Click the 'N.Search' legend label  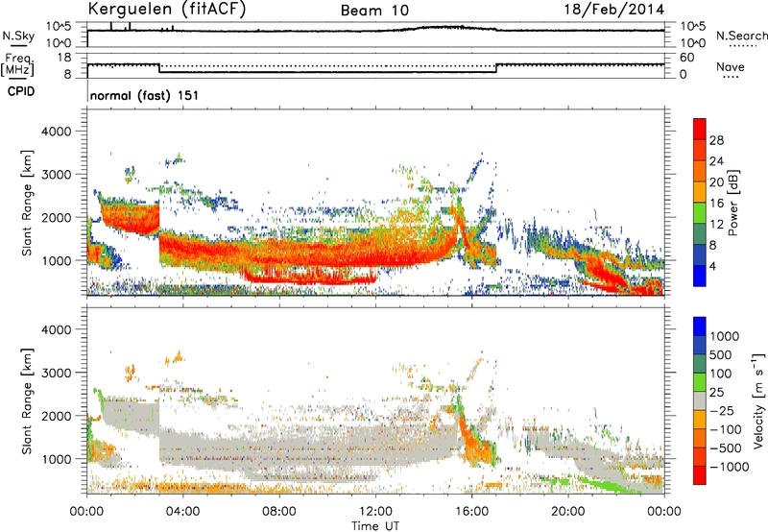pos(741,36)
